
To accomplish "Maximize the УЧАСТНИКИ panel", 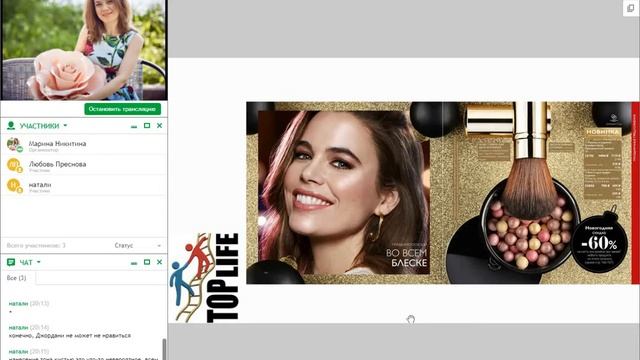I will [147, 126].
